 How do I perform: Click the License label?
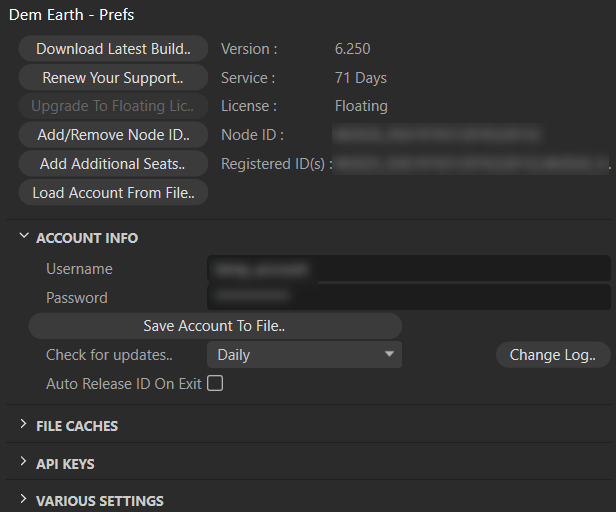[x=249, y=106]
